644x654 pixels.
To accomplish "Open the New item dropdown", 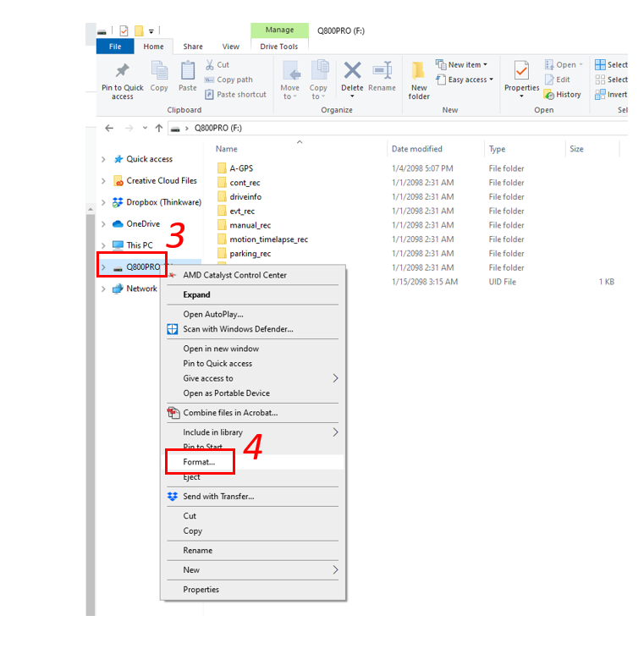I will coord(462,64).
